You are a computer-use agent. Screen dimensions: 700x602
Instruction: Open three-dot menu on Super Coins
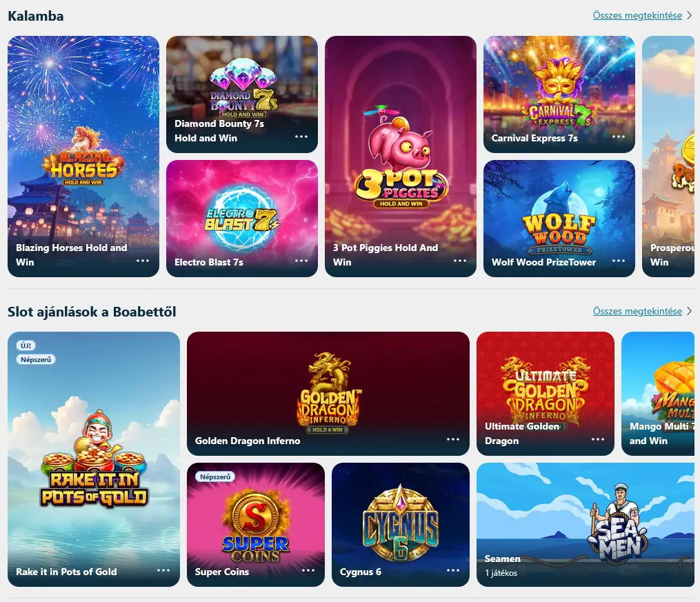coord(308,570)
